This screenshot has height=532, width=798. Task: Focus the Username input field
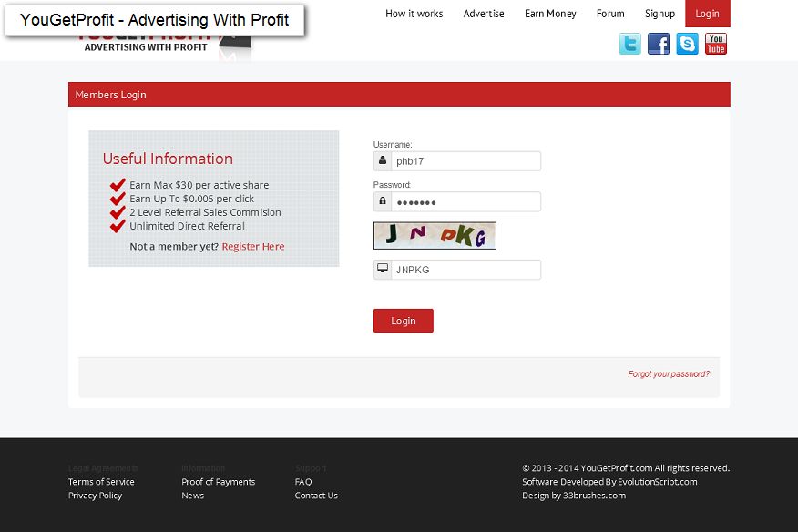coord(465,161)
